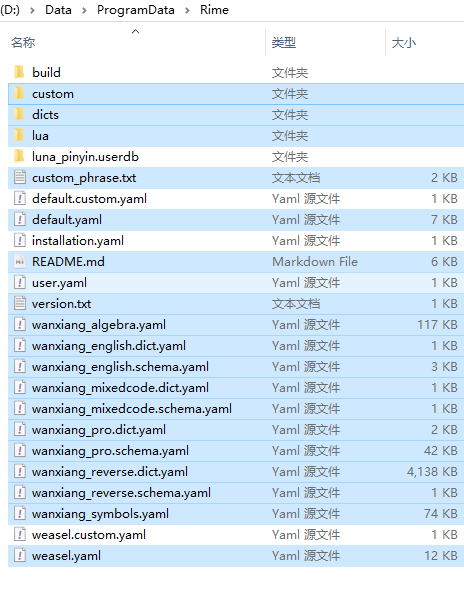The width and height of the screenshot is (464, 594).
Task: Click the 4,138 KB size value
Action: pos(432,472)
